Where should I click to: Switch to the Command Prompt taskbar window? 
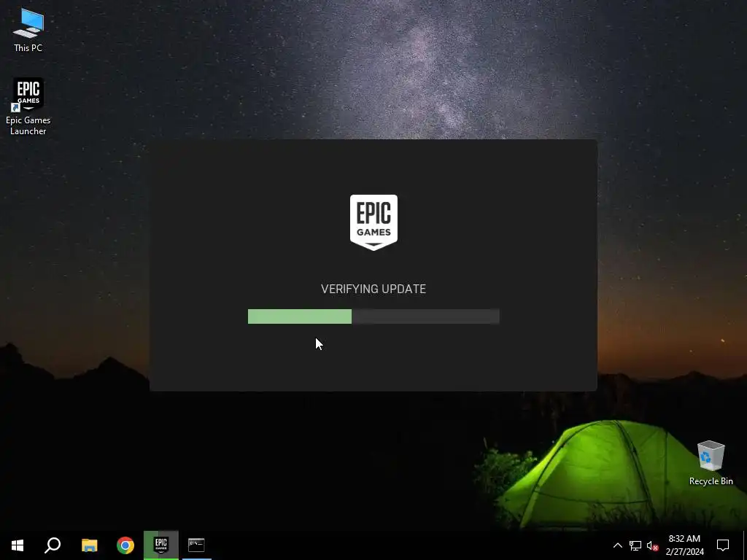pos(196,545)
